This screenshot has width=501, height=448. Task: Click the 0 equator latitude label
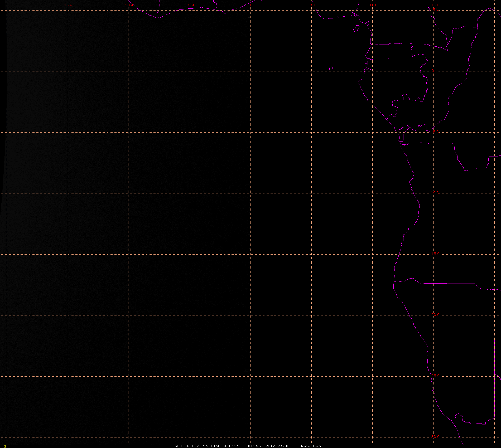433,71
